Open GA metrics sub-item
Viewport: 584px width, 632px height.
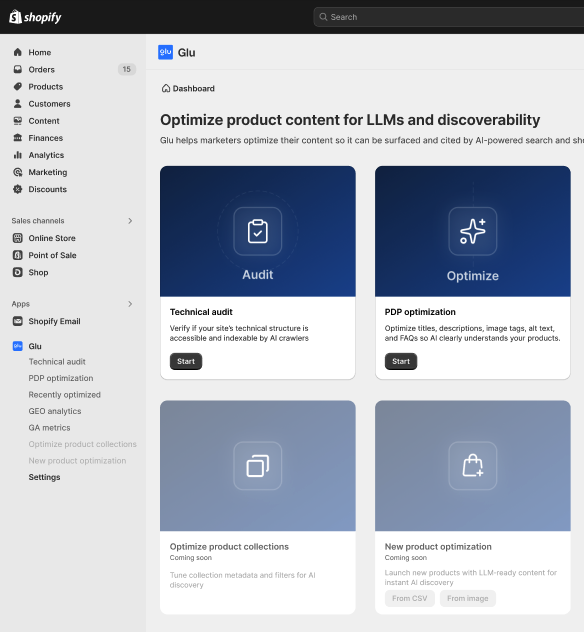[49, 428]
